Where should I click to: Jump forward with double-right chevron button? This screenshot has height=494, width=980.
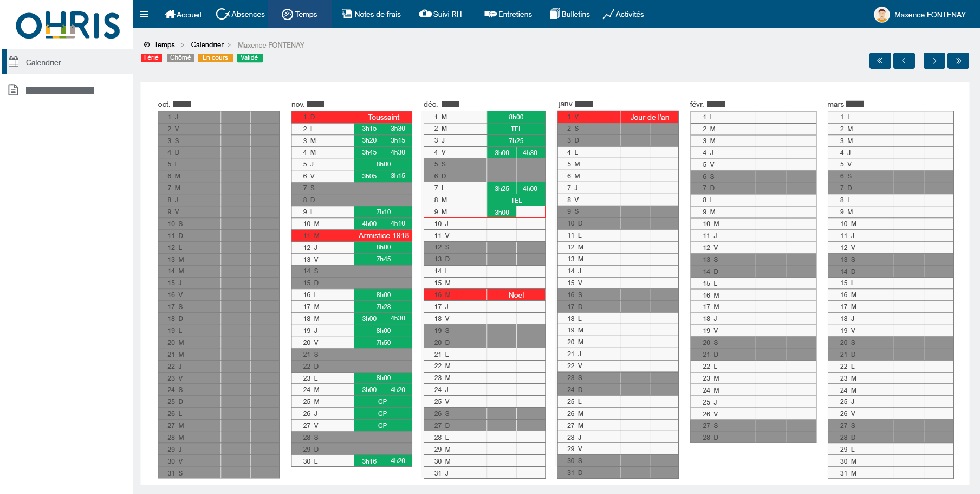(x=958, y=61)
